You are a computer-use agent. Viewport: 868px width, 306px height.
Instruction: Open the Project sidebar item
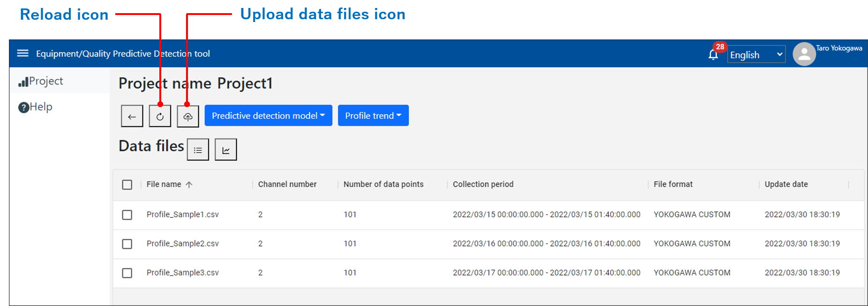[x=60, y=81]
